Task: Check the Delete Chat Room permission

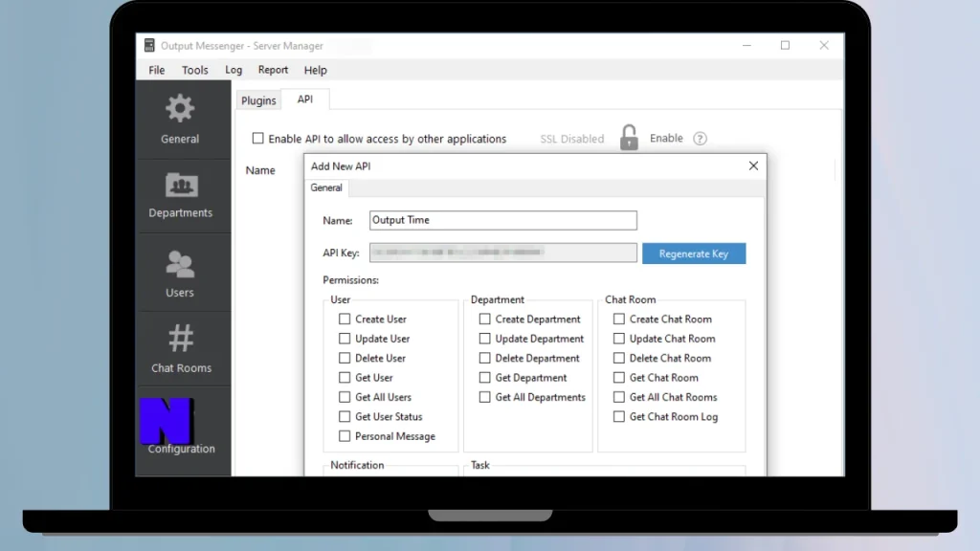Action: point(619,358)
